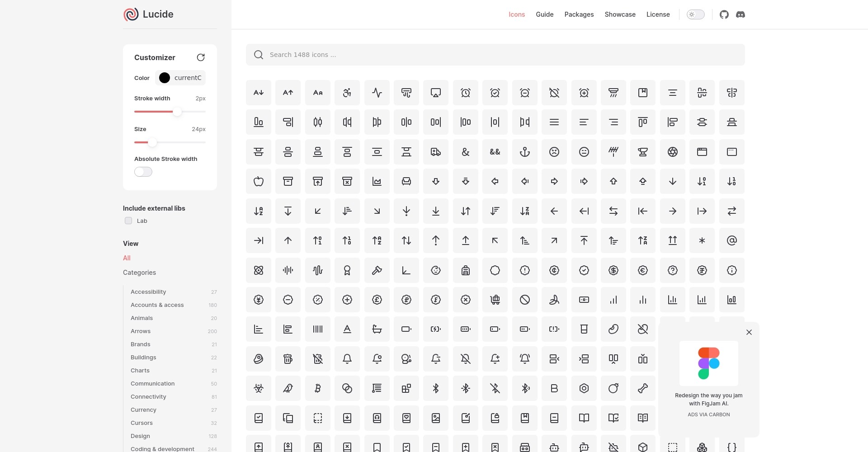
Task: Select the double ampersands icon
Action: click(495, 152)
